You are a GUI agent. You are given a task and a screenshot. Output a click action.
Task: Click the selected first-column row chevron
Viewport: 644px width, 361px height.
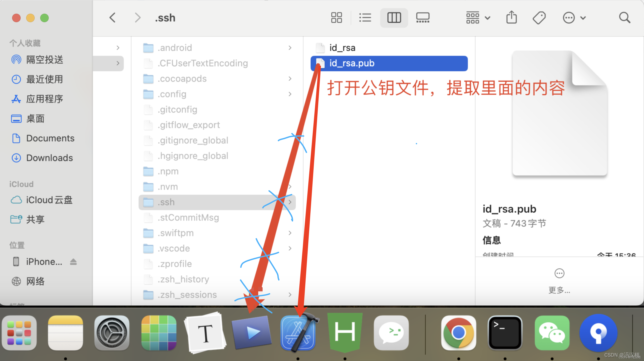[x=118, y=63]
